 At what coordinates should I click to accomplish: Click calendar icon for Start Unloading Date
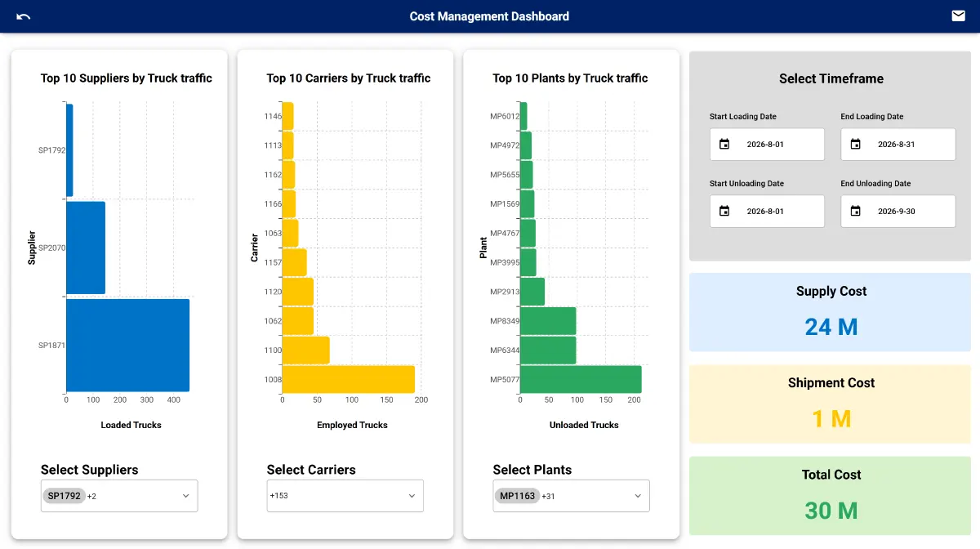[724, 211]
